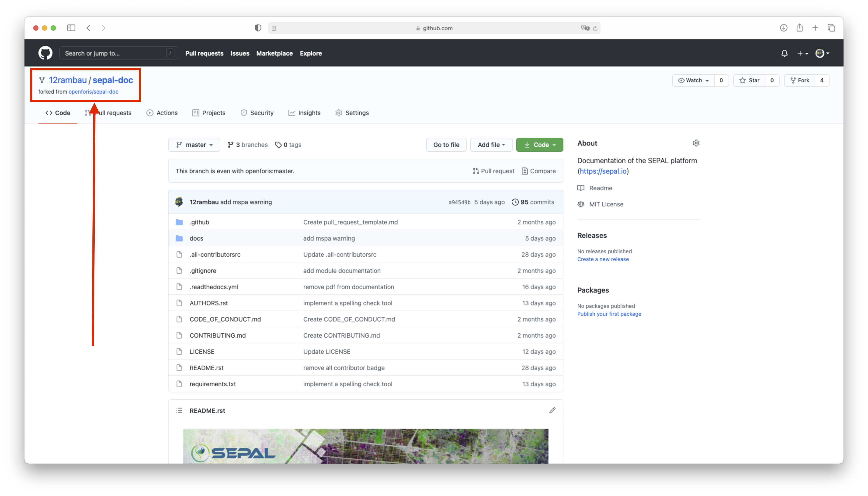Switch to the Actions tab
The image size is (868, 496).
click(162, 113)
